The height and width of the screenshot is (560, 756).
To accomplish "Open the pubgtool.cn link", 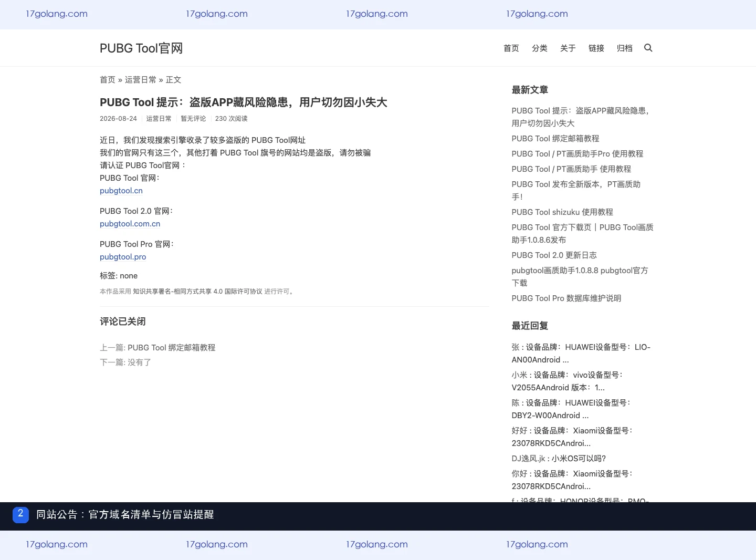I will (x=121, y=191).
